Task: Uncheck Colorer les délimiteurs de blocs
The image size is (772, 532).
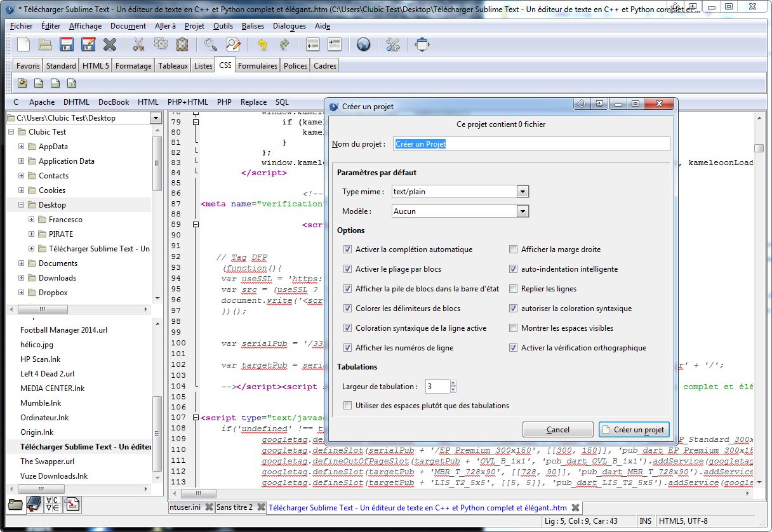Action: pos(347,309)
